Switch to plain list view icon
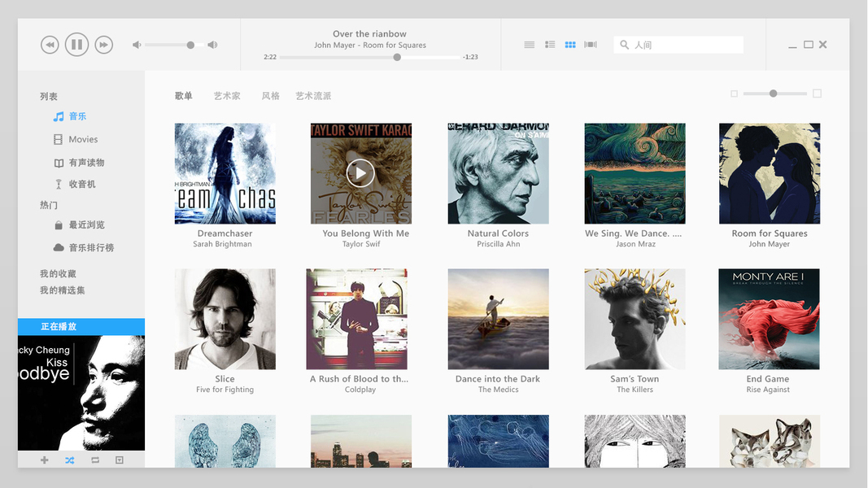 pyautogui.click(x=530, y=45)
